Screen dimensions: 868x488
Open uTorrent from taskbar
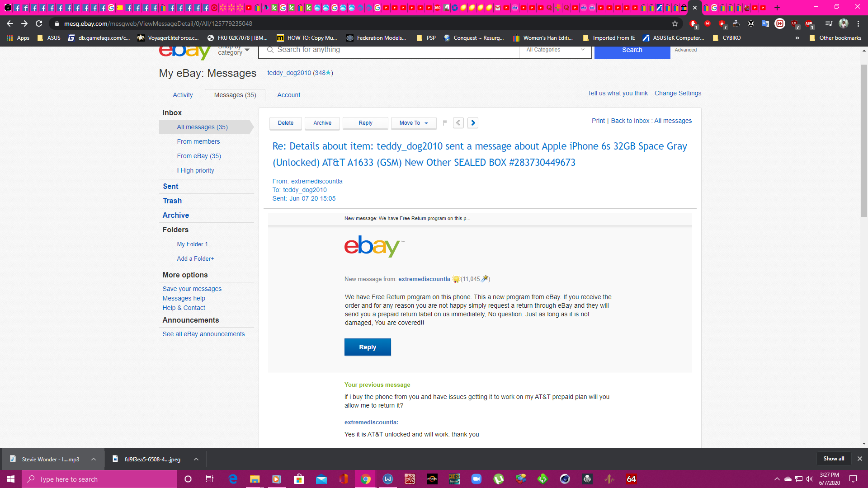[x=499, y=479]
